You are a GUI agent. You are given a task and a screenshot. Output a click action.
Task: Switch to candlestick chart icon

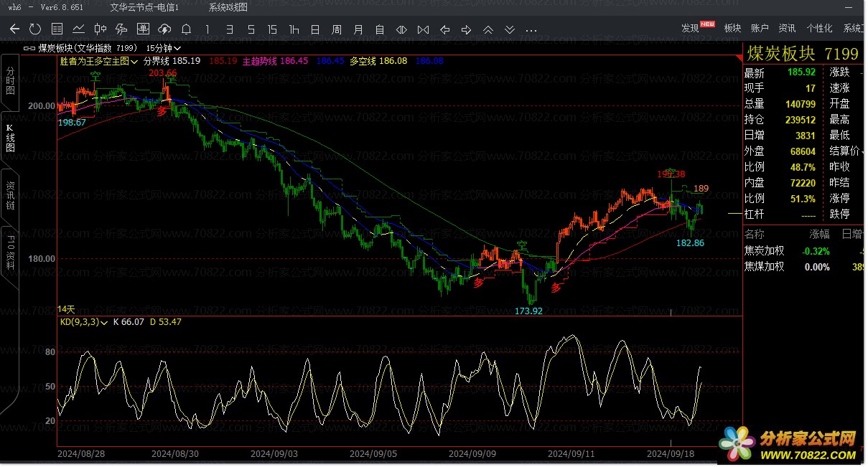(100, 29)
